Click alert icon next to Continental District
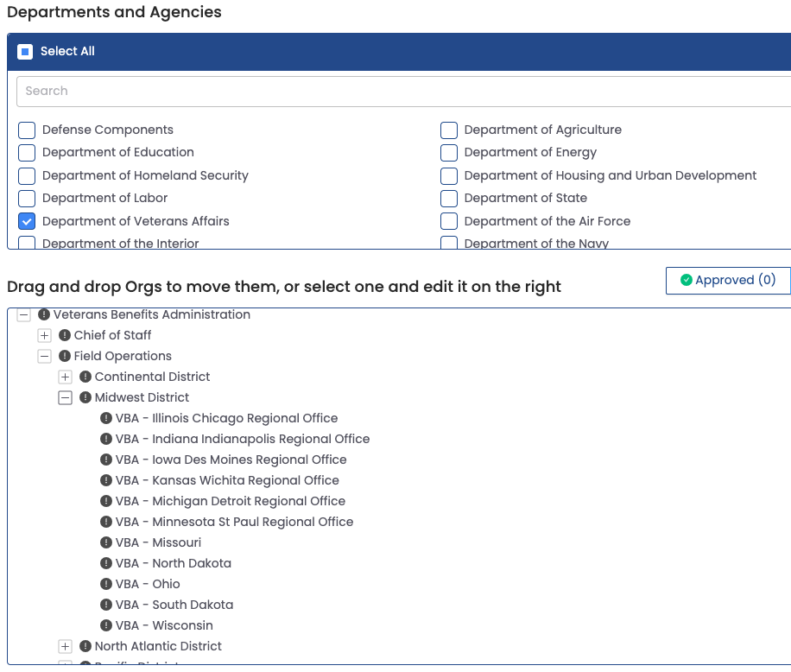The width and height of the screenshot is (791, 672). 85,377
